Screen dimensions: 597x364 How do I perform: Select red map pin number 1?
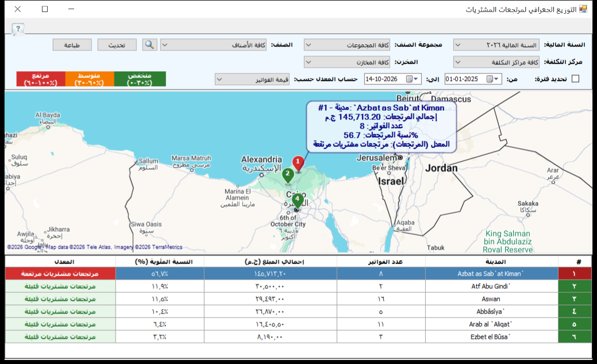[x=298, y=164]
